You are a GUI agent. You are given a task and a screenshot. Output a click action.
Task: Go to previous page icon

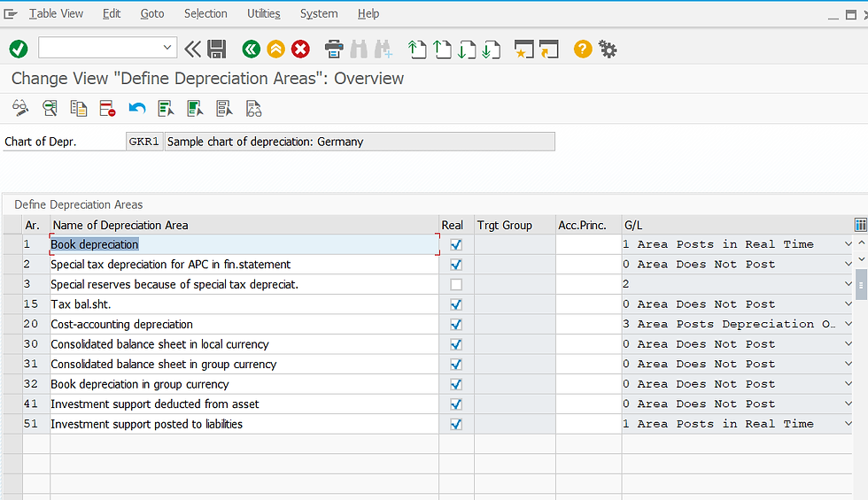point(442,50)
